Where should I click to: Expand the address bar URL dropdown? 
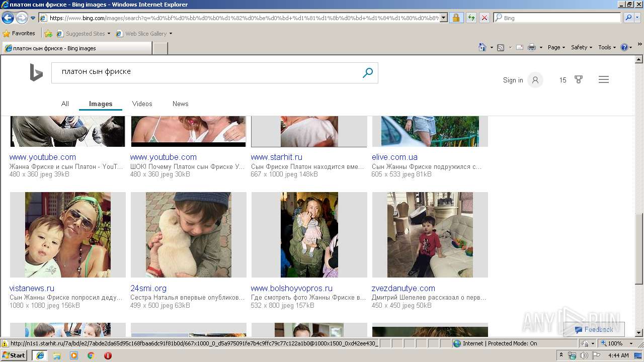(x=444, y=18)
